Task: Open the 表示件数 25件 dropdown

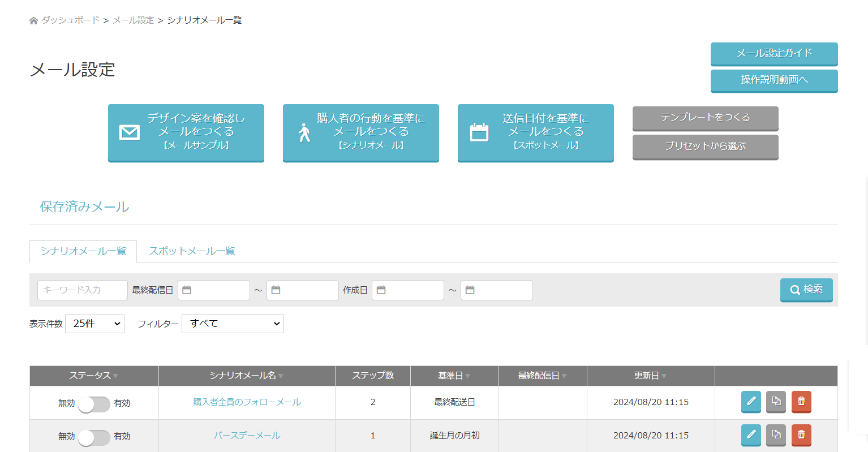Action: (94, 324)
